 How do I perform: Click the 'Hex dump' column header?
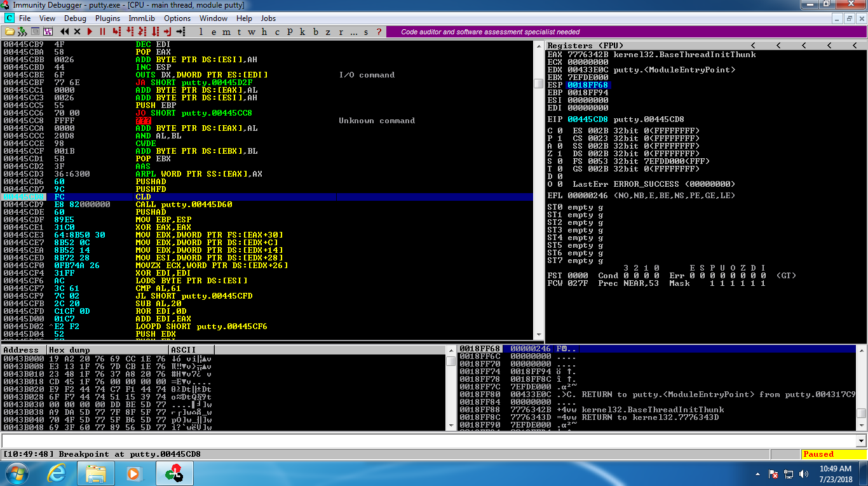(x=108, y=350)
